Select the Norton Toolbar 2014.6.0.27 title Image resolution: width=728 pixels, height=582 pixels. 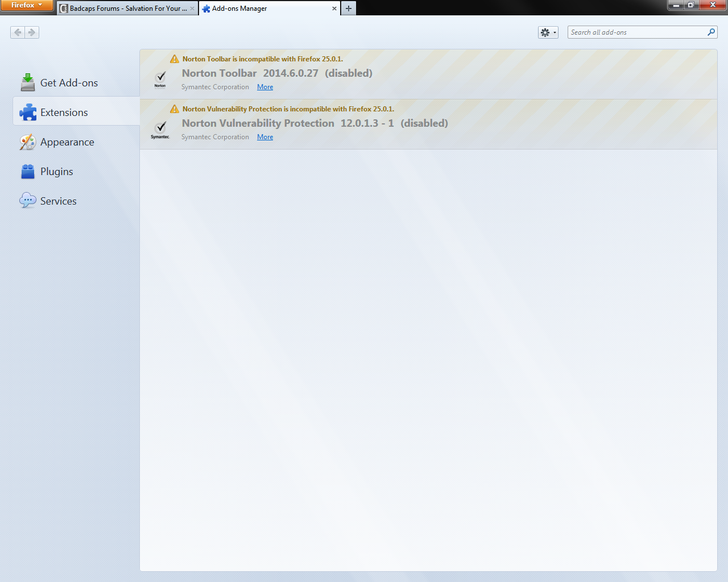pos(250,73)
